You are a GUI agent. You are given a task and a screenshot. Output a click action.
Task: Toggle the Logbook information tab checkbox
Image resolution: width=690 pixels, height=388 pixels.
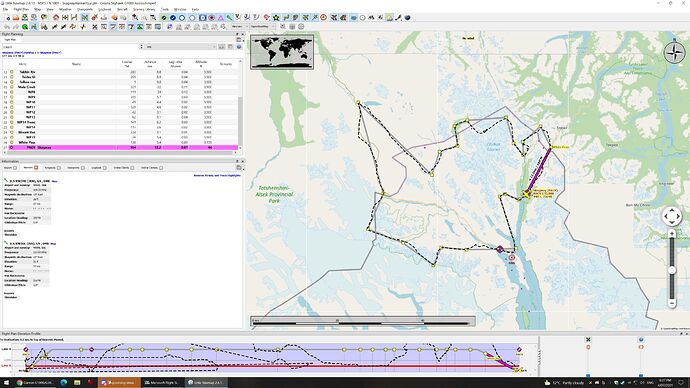(x=104, y=168)
